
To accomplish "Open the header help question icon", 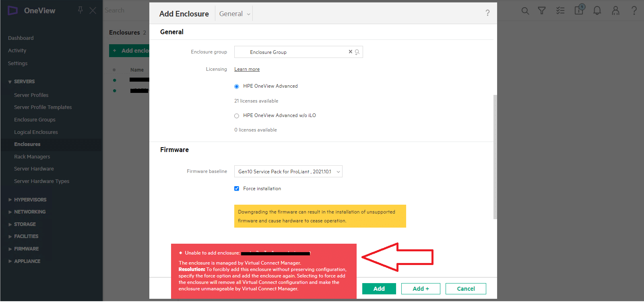I will click(x=634, y=11).
